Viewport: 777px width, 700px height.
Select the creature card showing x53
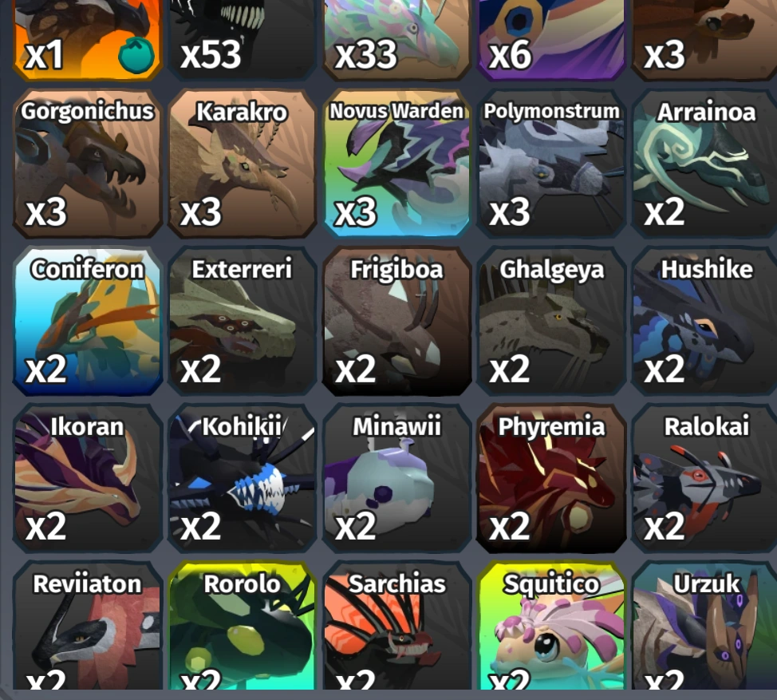click(242, 40)
